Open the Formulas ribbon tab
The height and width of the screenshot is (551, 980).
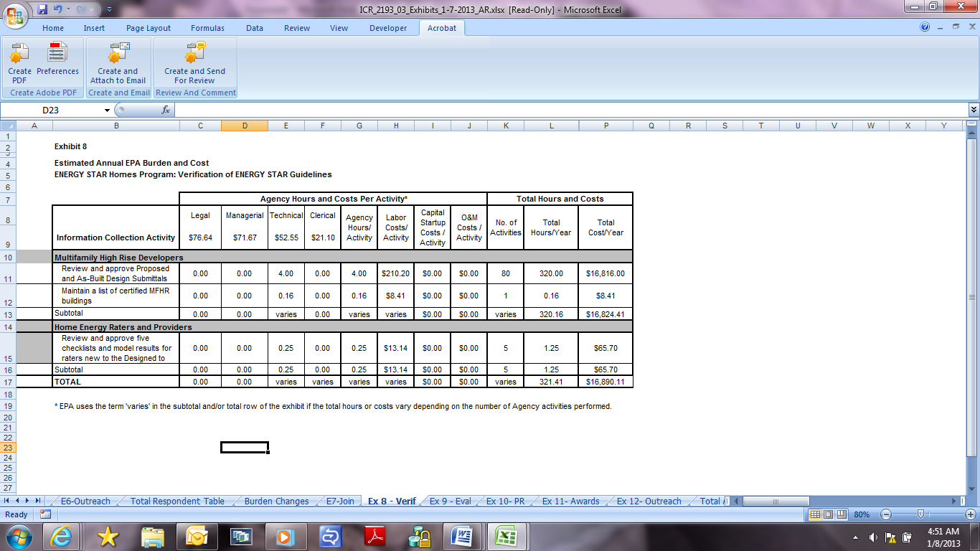point(207,28)
